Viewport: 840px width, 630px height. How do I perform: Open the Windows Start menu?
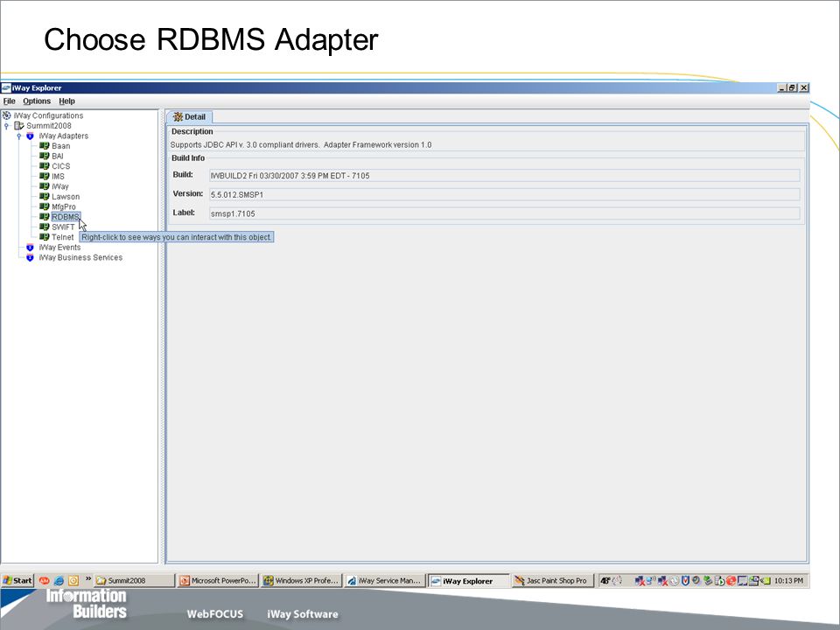tap(17, 581)
